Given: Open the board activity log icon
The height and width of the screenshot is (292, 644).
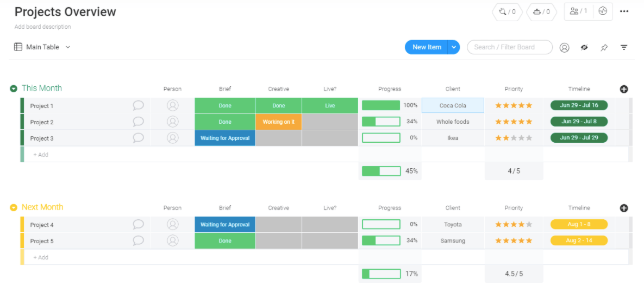Looking at the screenshot, I should click(603, 11).
